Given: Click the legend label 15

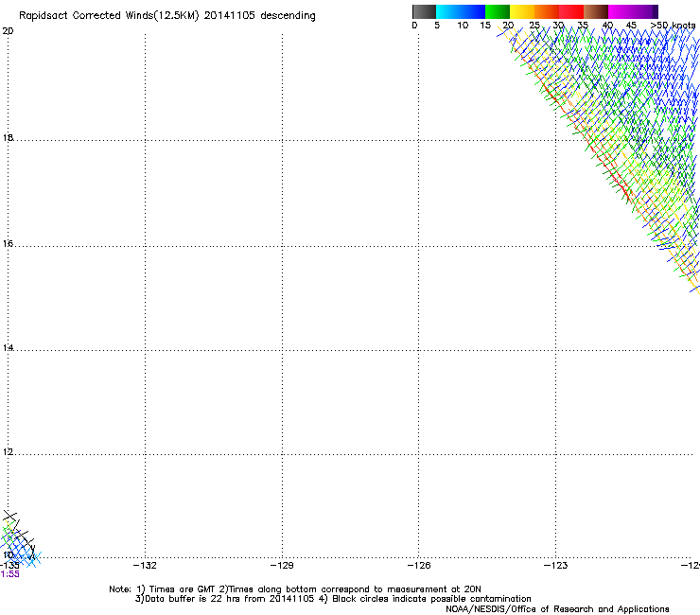Looking at the screenshot, I should point(485,26).
